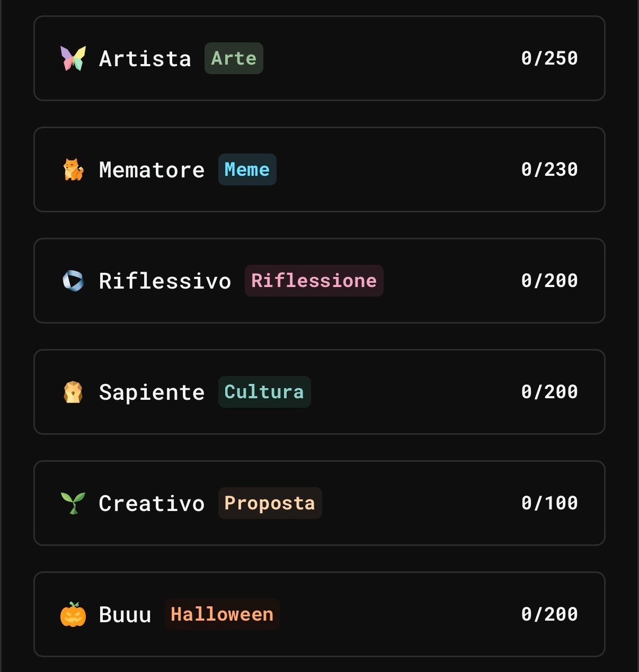Select the pink Riflessione tag
Screen dimensions: 639x672
point(314,281)
